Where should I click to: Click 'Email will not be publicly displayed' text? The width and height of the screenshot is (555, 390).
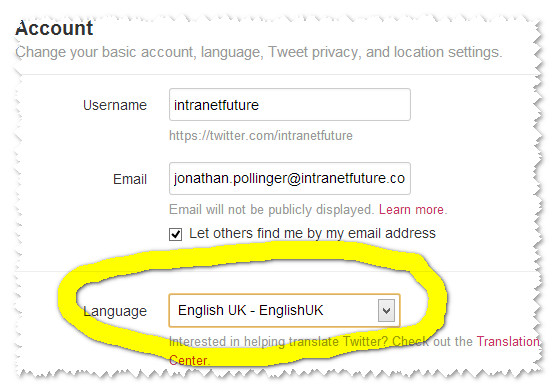coord(271,210)
